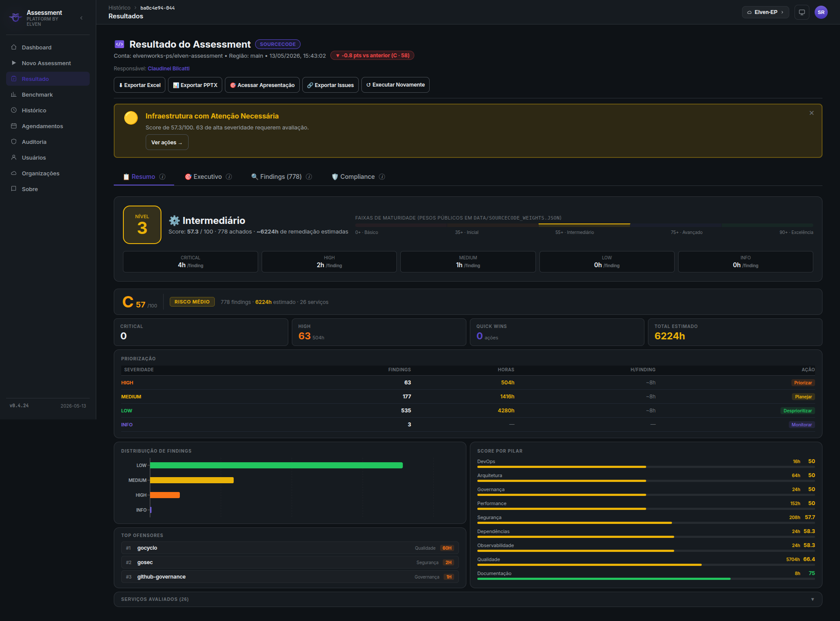840x621 pixels.
Task: Click the Auditoria shield icon
Action: pyautogui.click(x=14, y=142)
